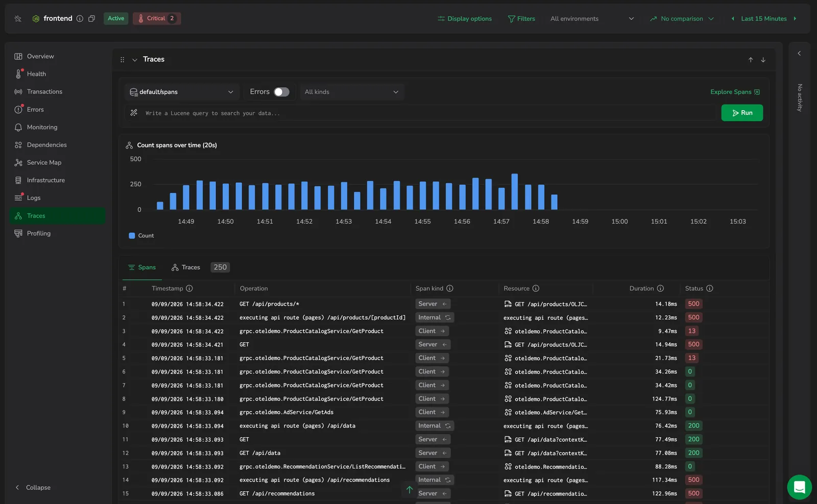Show the Duration column info icon
The width and height of the screenshot is (817, 504).
pos(660,288)
